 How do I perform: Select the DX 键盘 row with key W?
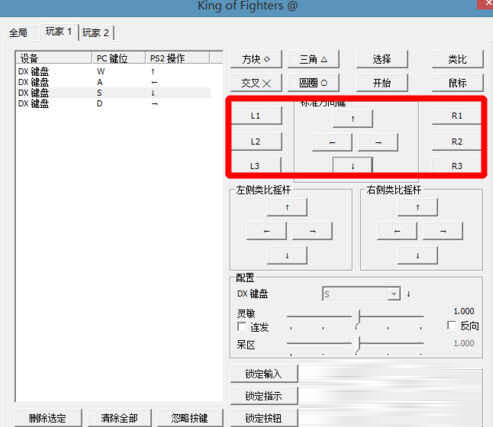click(x=114, y=71)
